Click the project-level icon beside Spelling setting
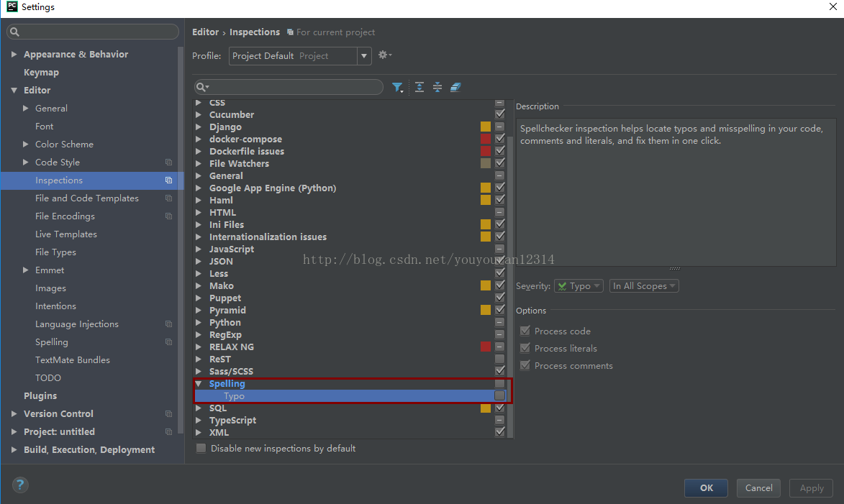 (x=168, y=342)
